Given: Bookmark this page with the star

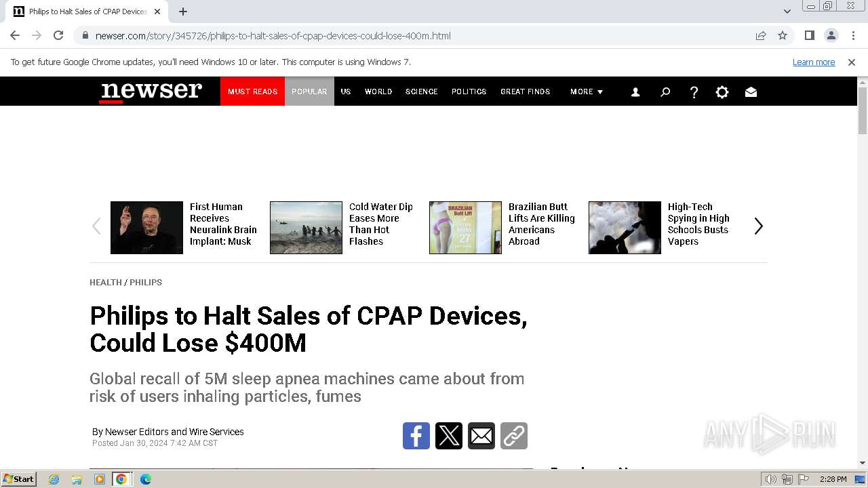Looking at the screenshot, I should coord(783,35).
